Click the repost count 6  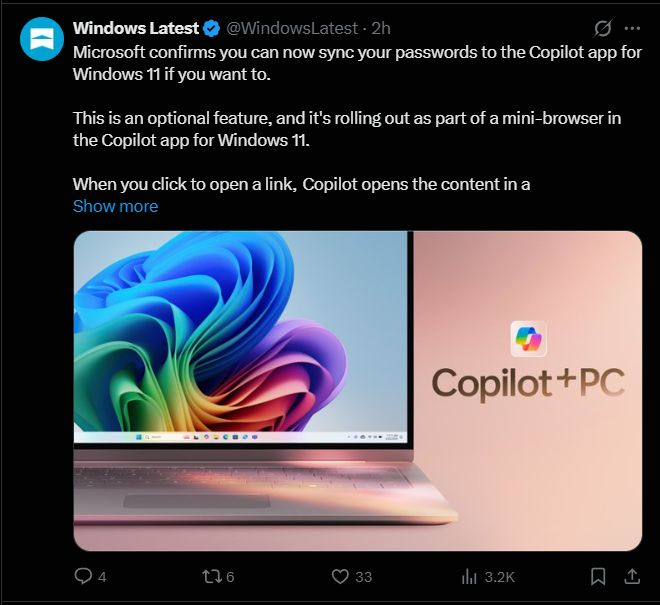click(230, 576)
